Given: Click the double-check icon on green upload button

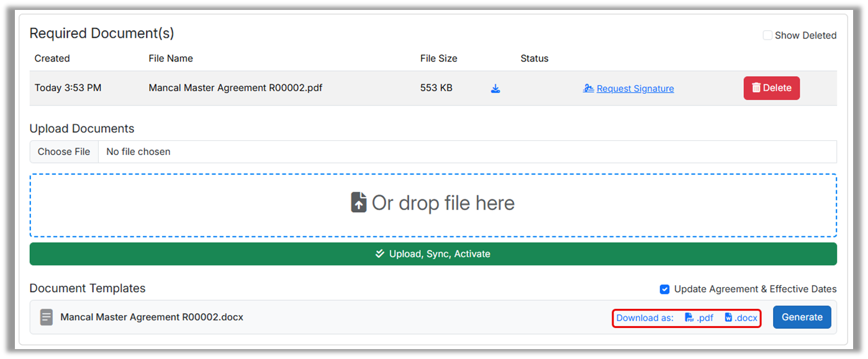Looking at the screenshot, I should tap(380, 254).
